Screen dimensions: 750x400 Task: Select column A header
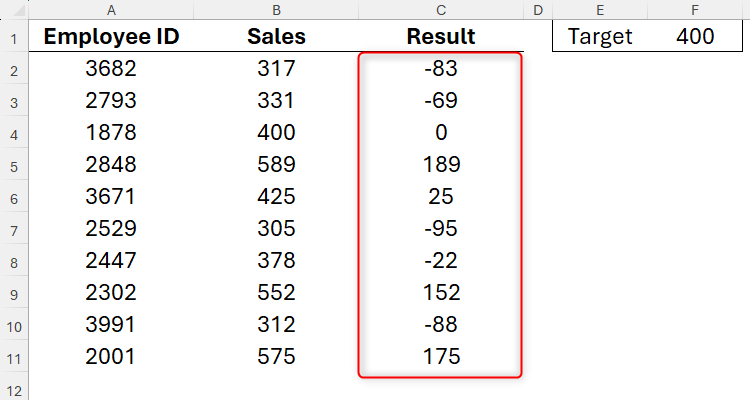[110, 10]
